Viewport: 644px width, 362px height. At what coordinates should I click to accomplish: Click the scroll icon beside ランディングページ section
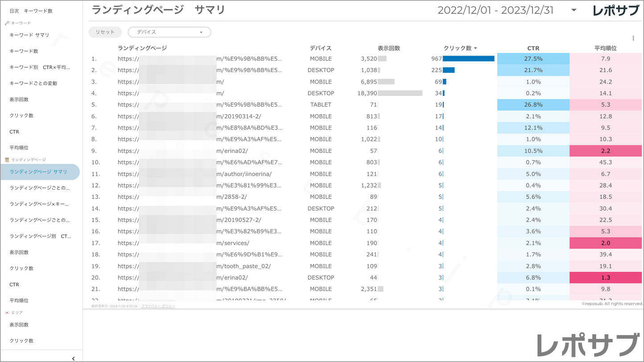(x=7, y=159)
